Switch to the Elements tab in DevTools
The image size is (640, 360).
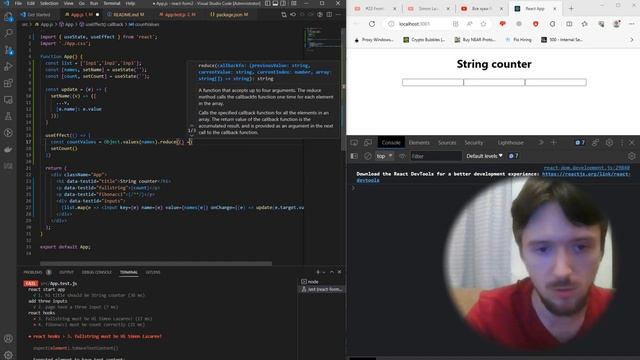point(419,142)
